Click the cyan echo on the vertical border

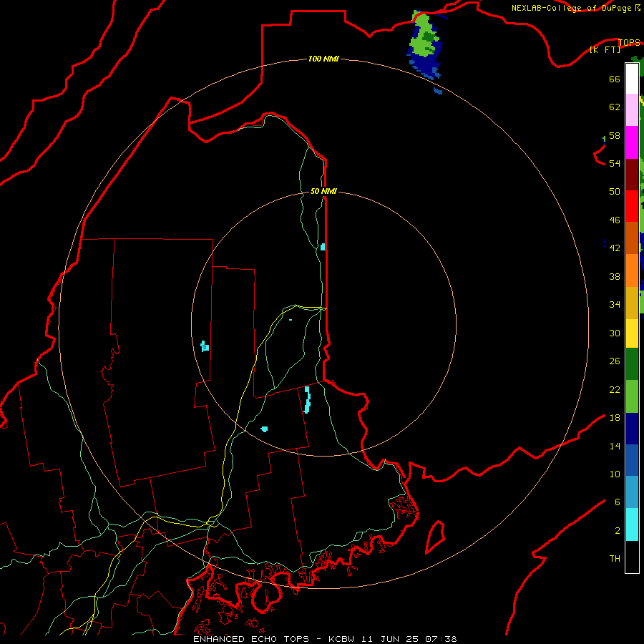pos(323,247)
